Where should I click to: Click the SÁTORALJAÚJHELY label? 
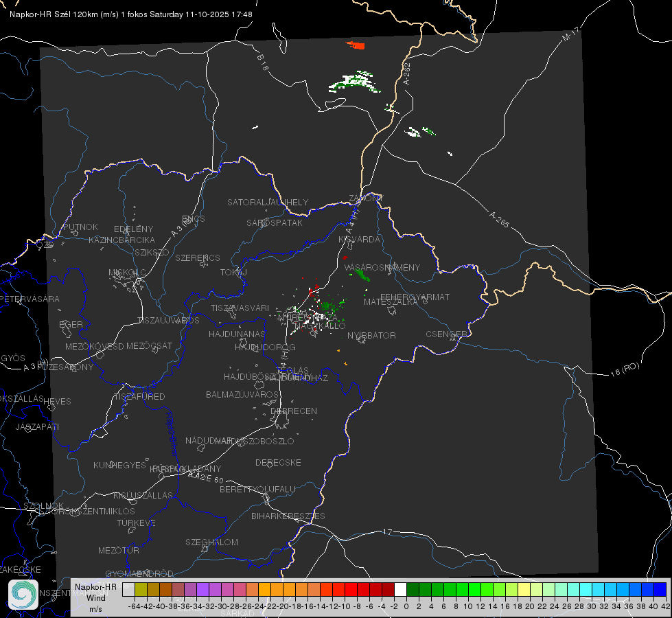[x=268, y=202]
